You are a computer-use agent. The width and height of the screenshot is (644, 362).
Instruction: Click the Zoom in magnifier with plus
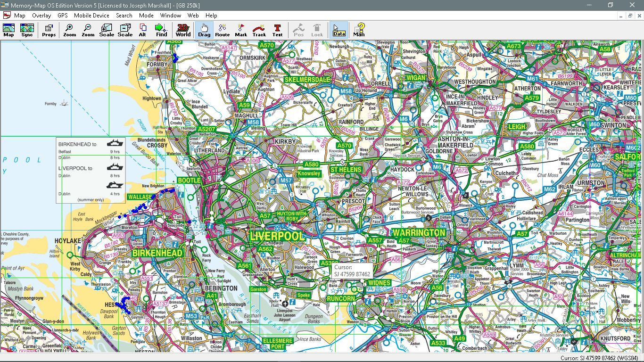69,30
